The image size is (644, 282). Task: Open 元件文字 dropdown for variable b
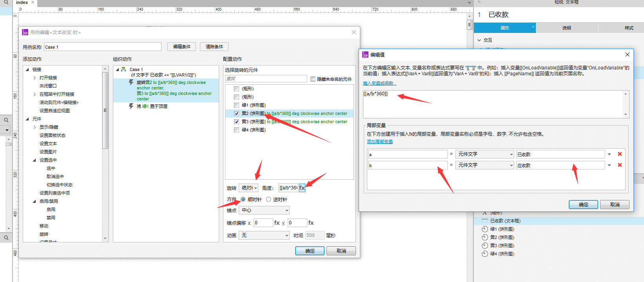[x=485, y=165]
